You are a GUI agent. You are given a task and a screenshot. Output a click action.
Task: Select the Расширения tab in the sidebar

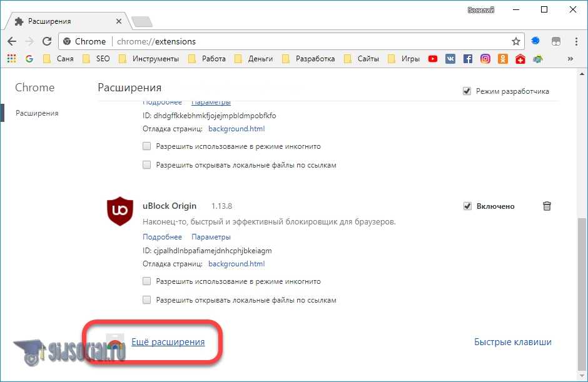(37, 113)
